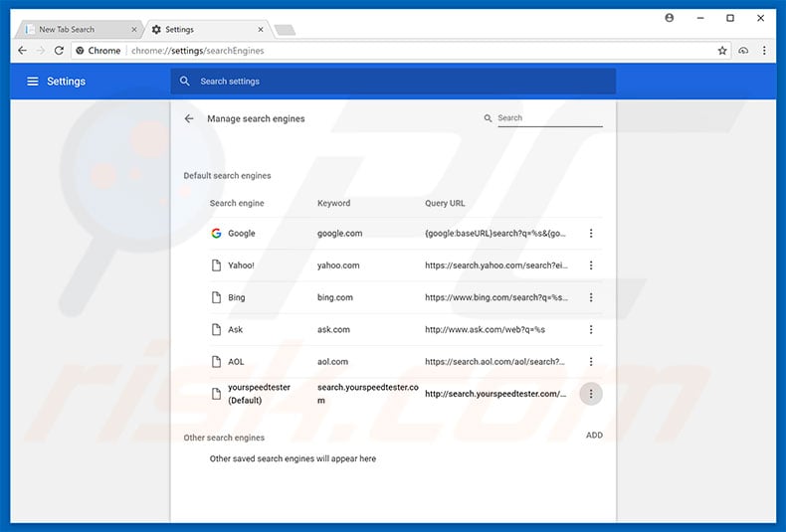Viewport: 786px width, 532px height.
Task: Open the Chrome three-dot menu
Action: click(x=764, y=51)
